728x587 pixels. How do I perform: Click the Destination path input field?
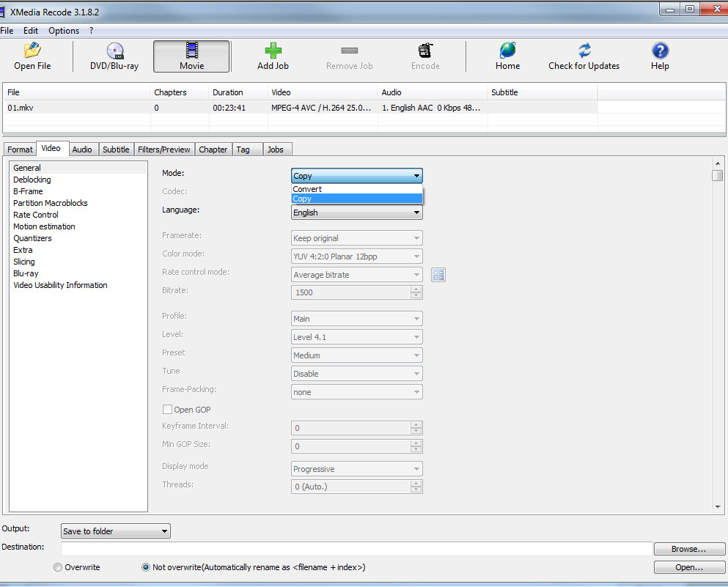tap(356, 548)
